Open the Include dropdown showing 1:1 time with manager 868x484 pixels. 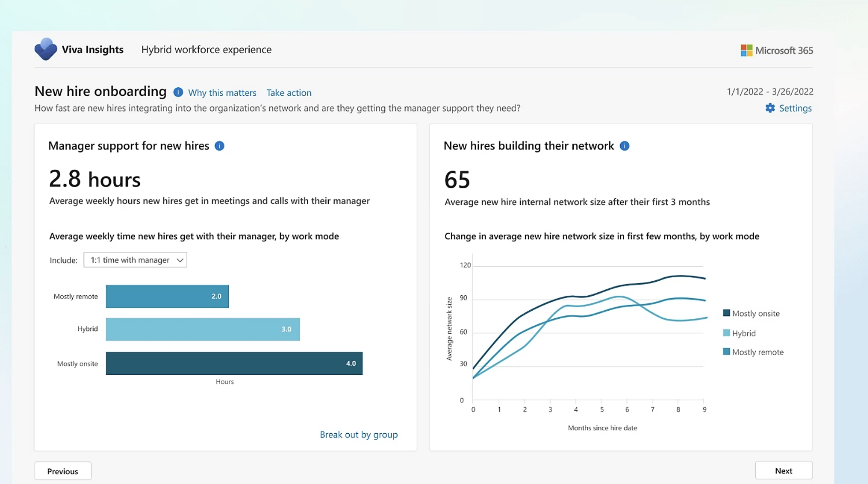pyautogui.click(x=135, y=259)
